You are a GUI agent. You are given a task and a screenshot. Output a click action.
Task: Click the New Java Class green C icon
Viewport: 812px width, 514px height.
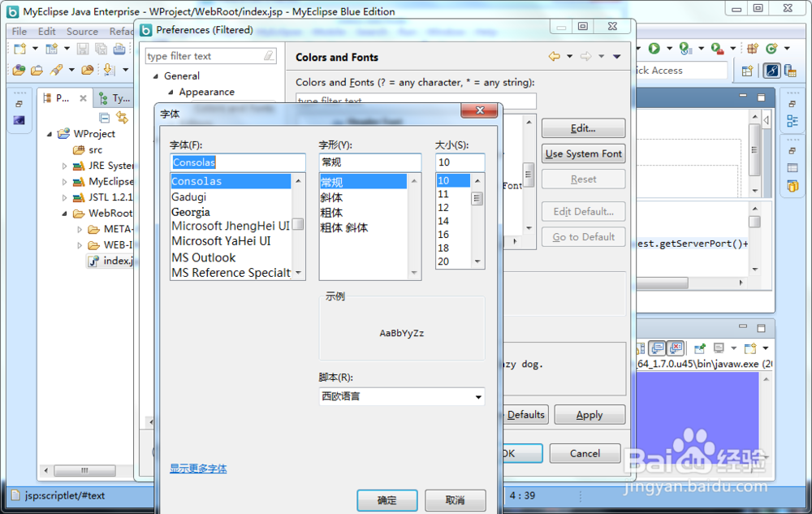click(x=771, y=49)
